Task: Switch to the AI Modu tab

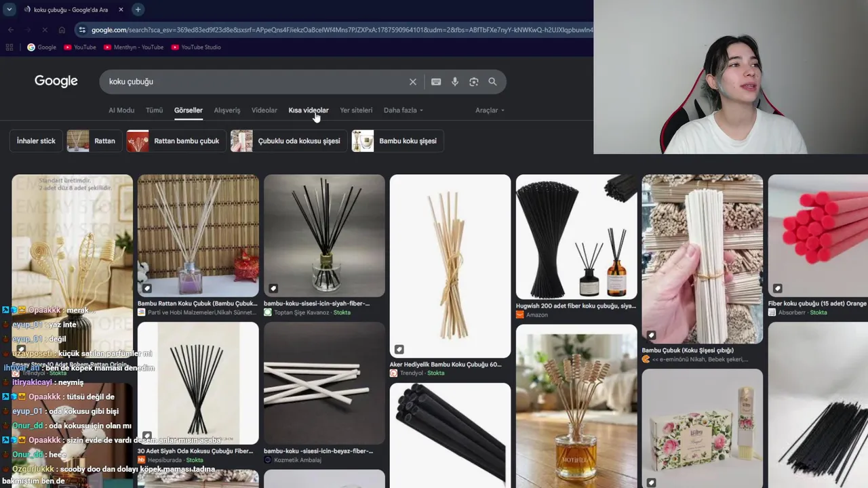Action: pyautogui.click(x=121, y=110)
